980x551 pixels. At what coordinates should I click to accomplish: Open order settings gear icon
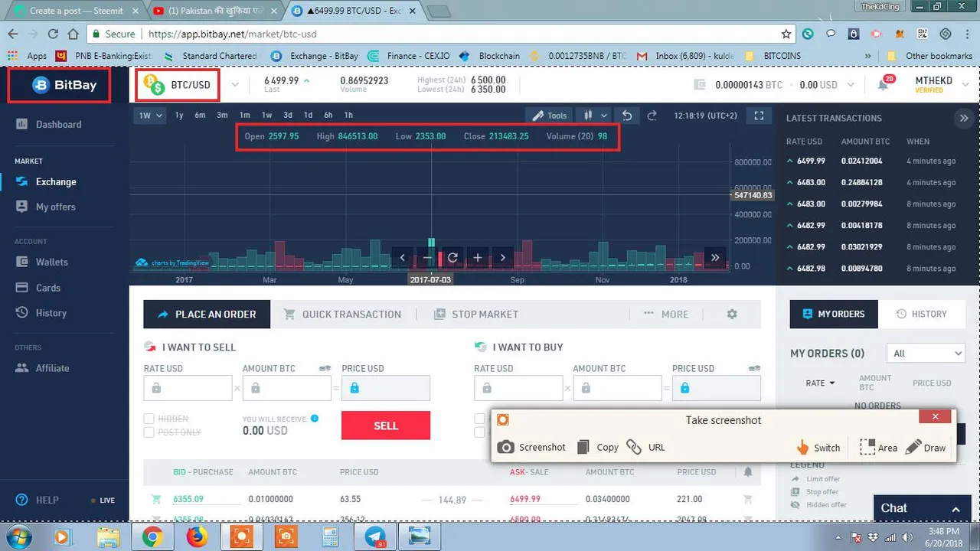[732, 314]
